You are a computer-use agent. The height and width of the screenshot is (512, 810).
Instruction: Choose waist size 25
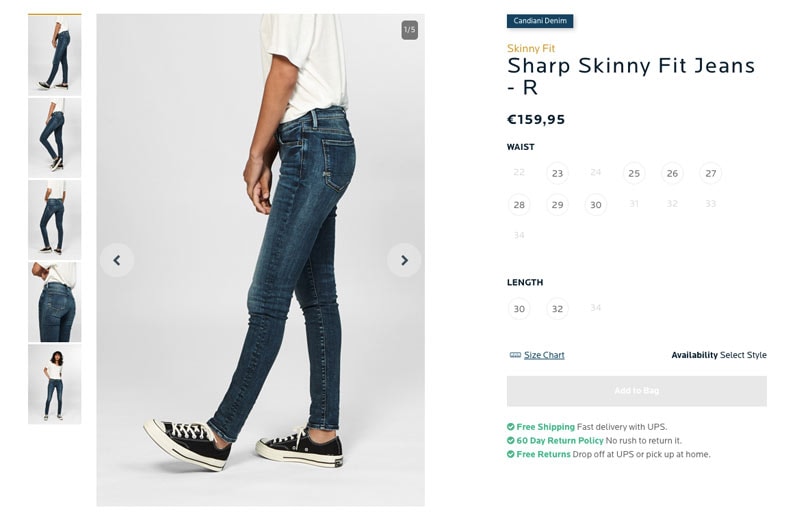pos(634,173)
